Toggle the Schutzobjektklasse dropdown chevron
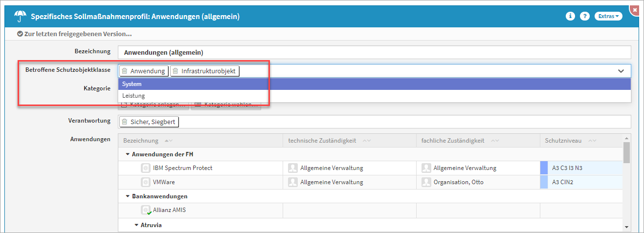 [621, 71]
